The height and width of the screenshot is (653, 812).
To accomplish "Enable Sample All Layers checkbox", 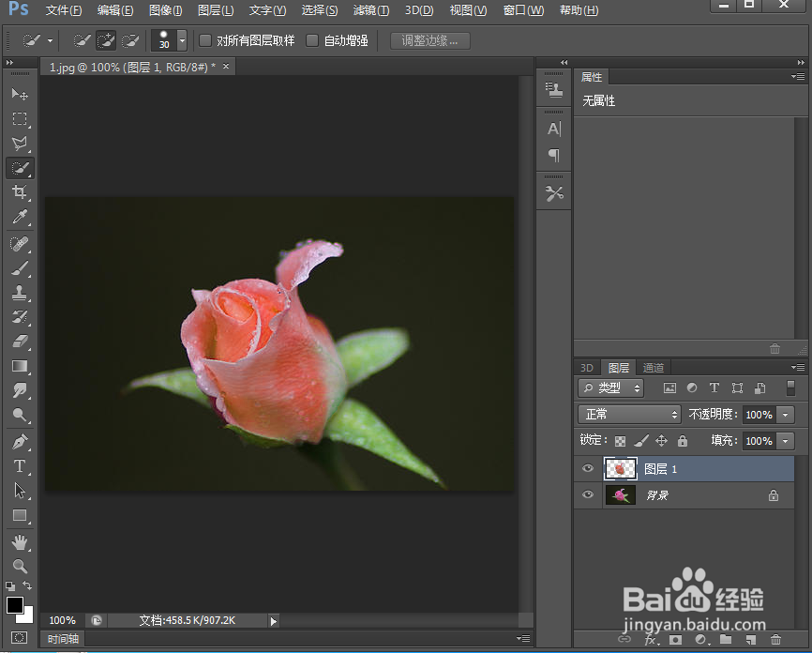I will [x=205, y=40].
